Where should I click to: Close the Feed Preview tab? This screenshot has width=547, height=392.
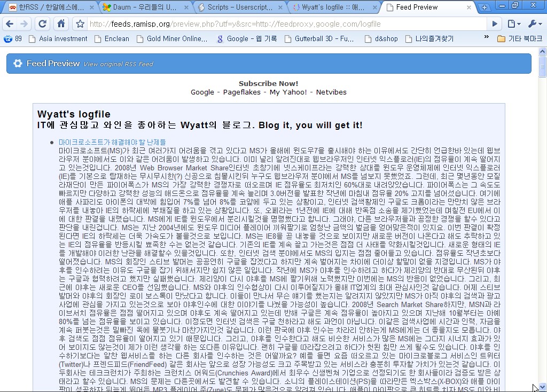coord(469,7)
